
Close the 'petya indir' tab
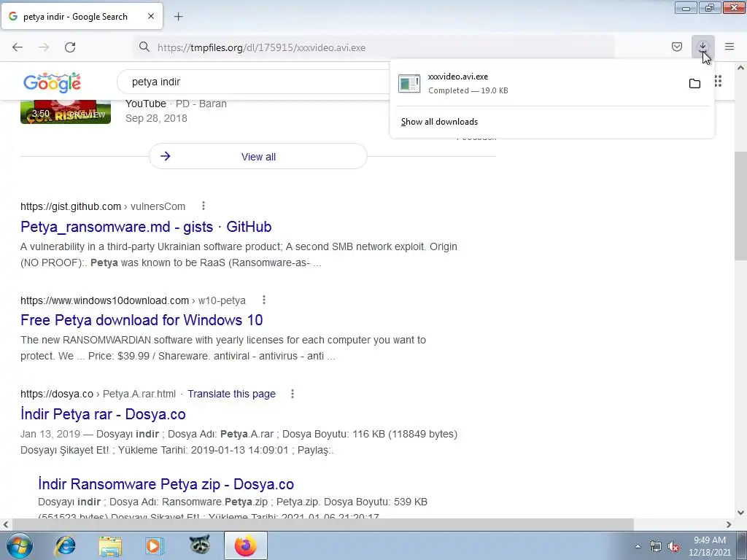click(x=150, y=16)
